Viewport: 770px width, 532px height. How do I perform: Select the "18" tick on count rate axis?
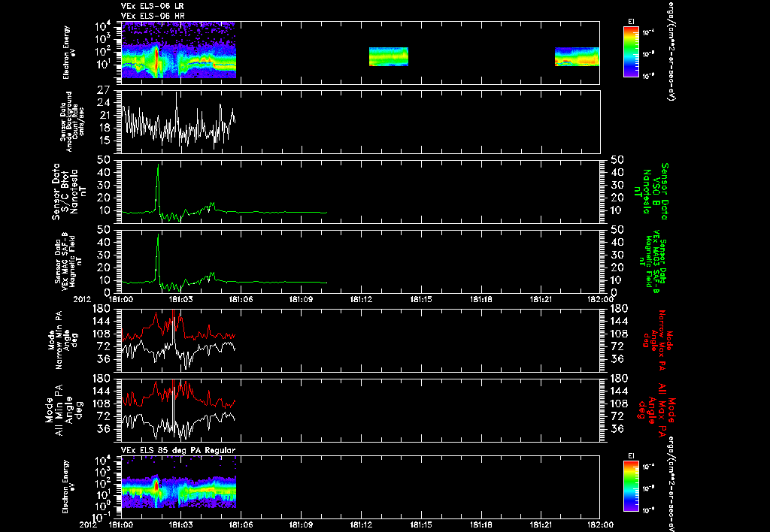pos(104,128)
